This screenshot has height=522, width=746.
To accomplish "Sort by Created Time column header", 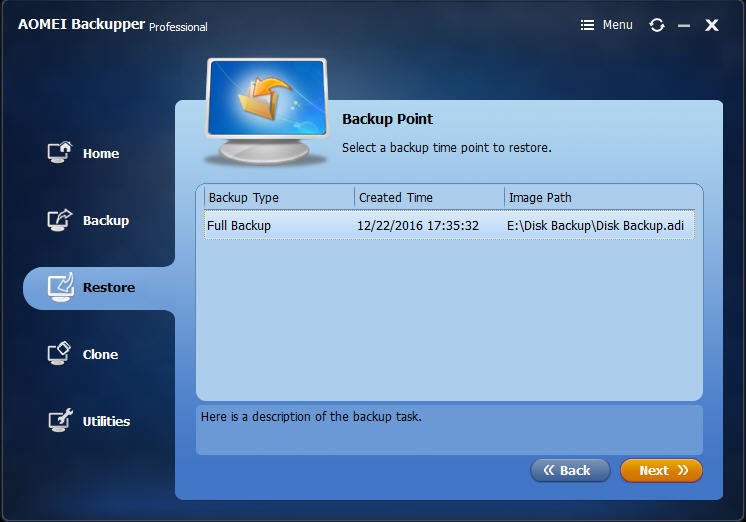I will pyautogui.click(x=429, y=197).
